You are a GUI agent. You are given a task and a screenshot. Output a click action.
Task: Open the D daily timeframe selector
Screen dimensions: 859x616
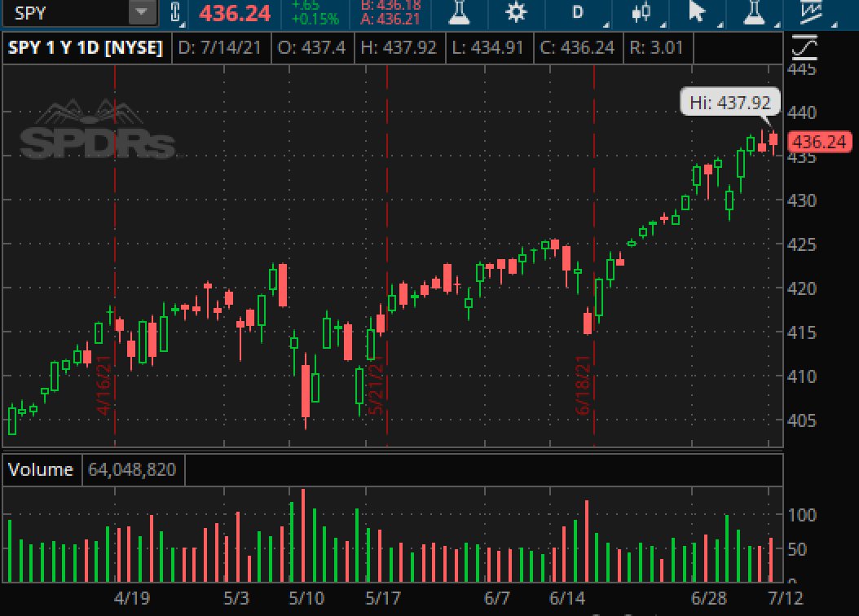point(577,12)
